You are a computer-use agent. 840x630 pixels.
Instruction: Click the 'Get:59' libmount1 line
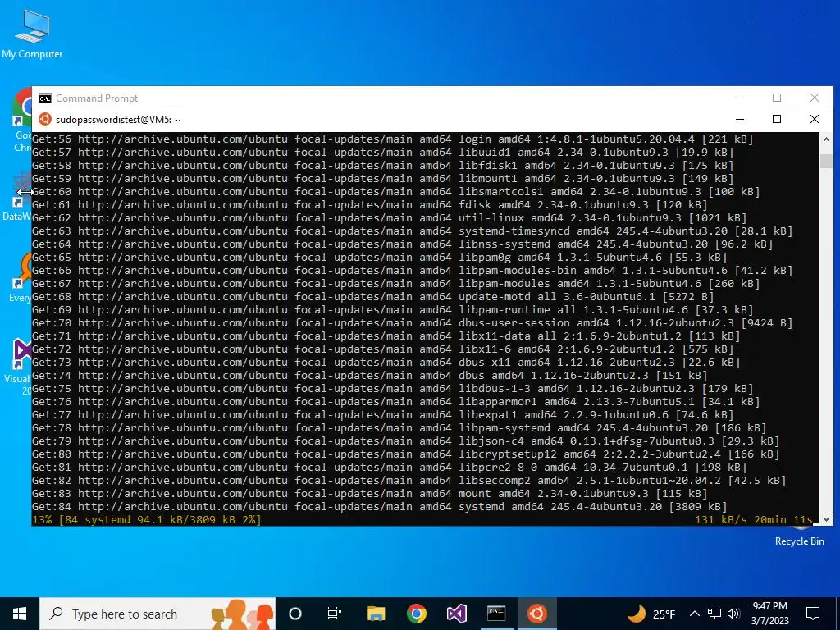(x=382, y=178)
